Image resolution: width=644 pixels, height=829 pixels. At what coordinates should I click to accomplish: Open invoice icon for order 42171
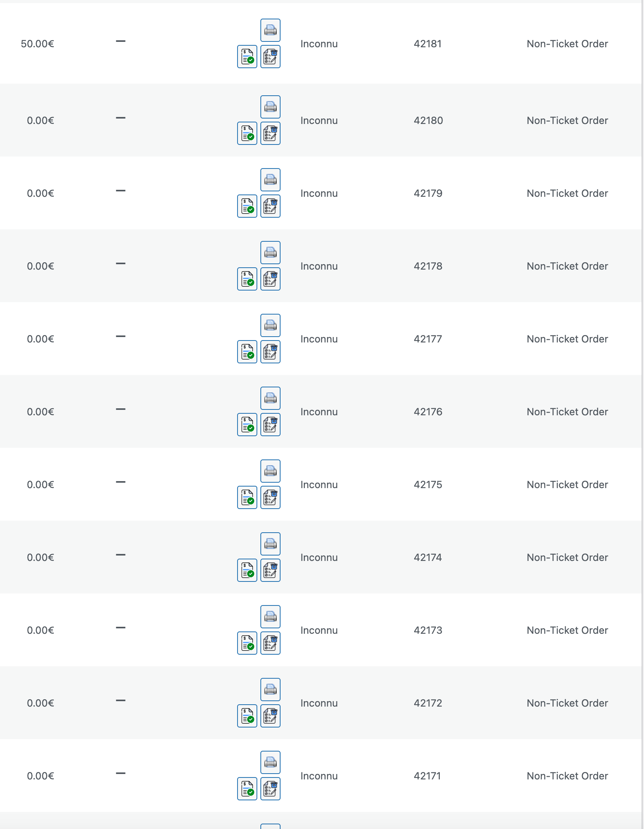[x=247, y=789]
